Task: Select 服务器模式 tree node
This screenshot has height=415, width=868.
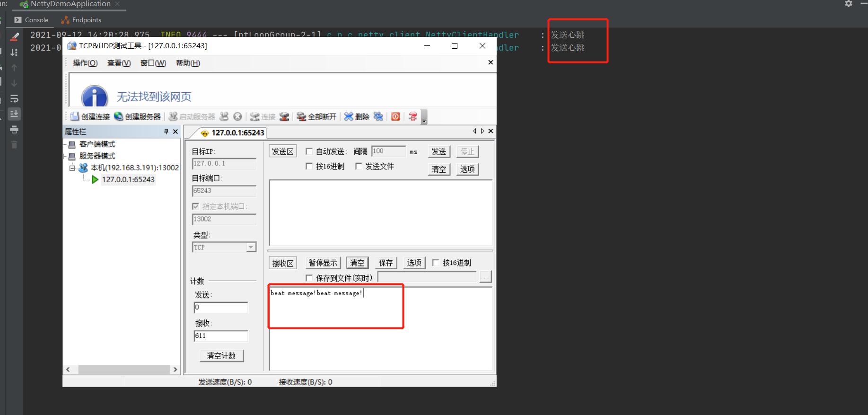Action: click(x=97, y=156)
